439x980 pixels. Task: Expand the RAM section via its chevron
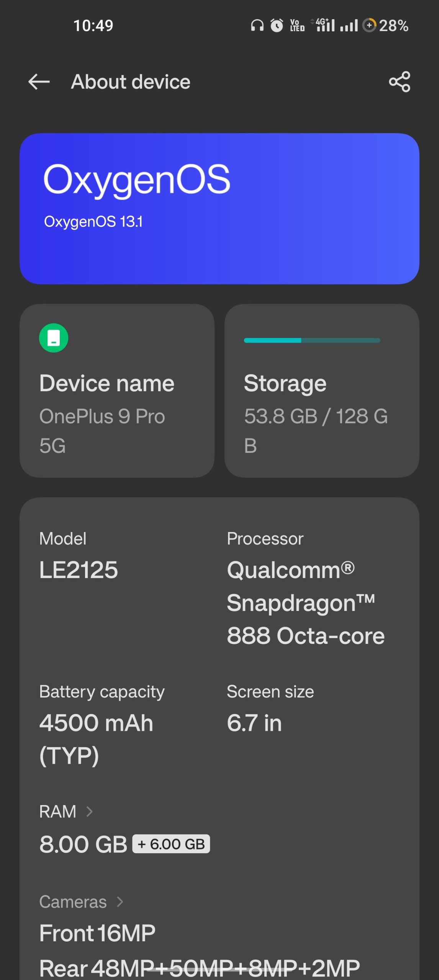pos(90,811)
